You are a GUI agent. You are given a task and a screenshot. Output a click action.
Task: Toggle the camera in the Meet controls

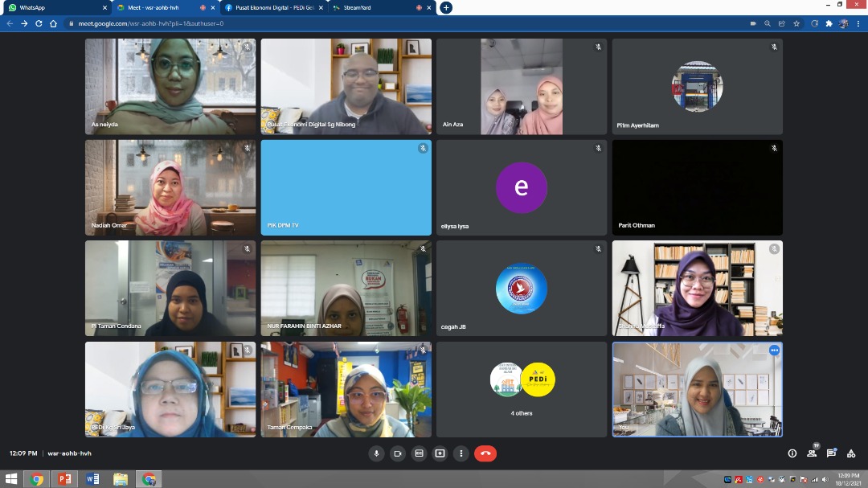(x=397, y=453)
